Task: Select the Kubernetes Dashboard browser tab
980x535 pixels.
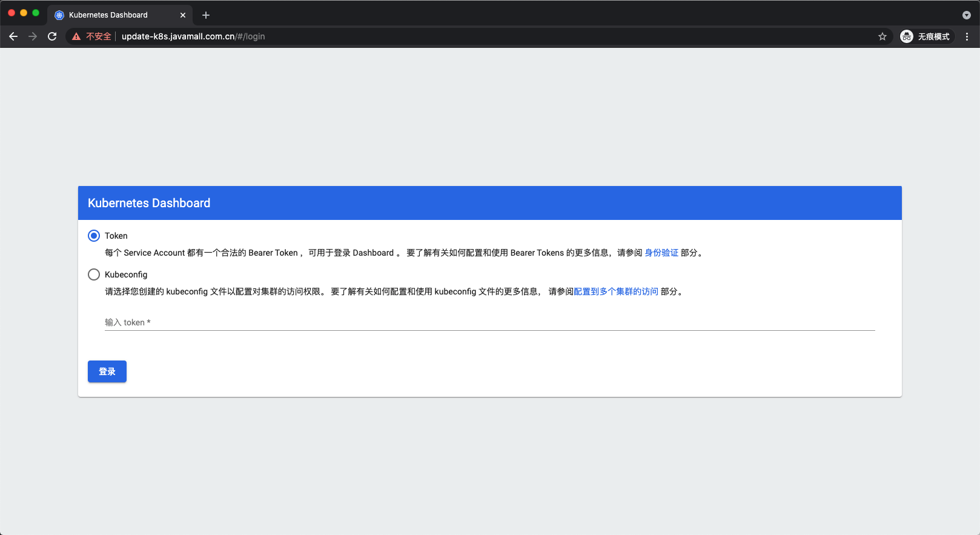Action: point(120,15)
